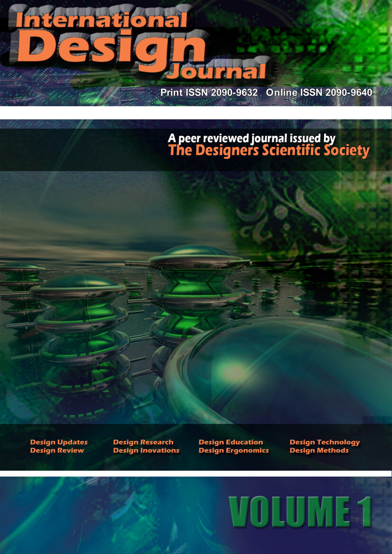This screenshot has width=392, height=554.
Task: Click the "Design Research" topic
Action: tap(143, 442)
